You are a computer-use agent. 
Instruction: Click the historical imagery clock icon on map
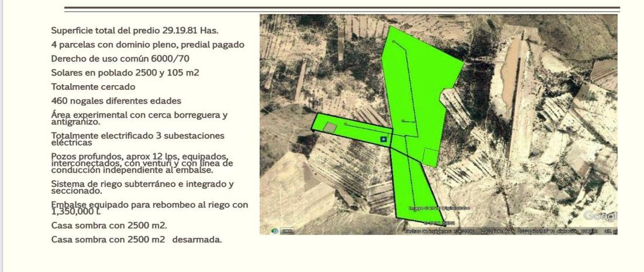point(275,231)
